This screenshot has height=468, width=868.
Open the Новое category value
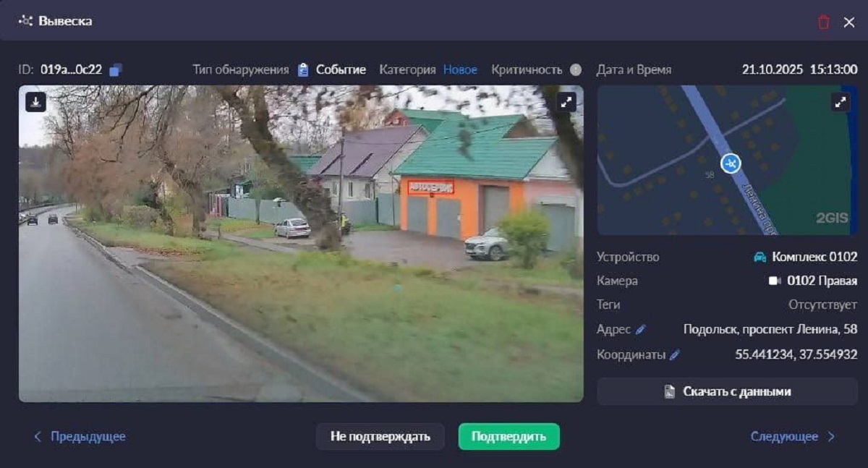click(x=460, y=70)
